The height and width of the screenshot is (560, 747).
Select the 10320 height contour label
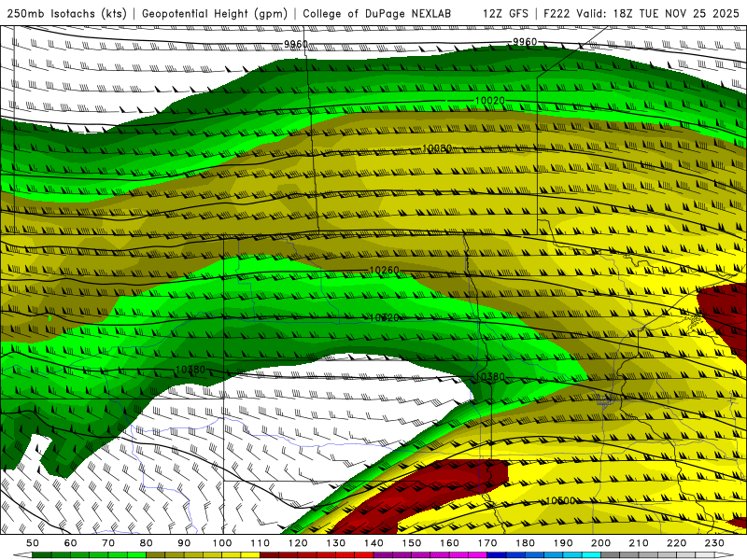tap(384, 317)
